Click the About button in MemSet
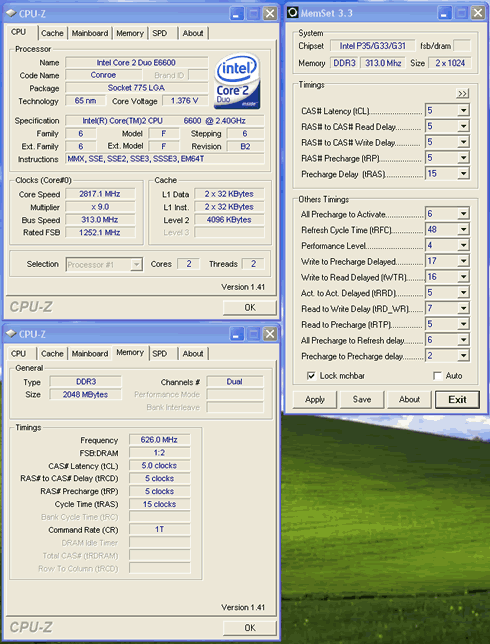 coord(409,400)
